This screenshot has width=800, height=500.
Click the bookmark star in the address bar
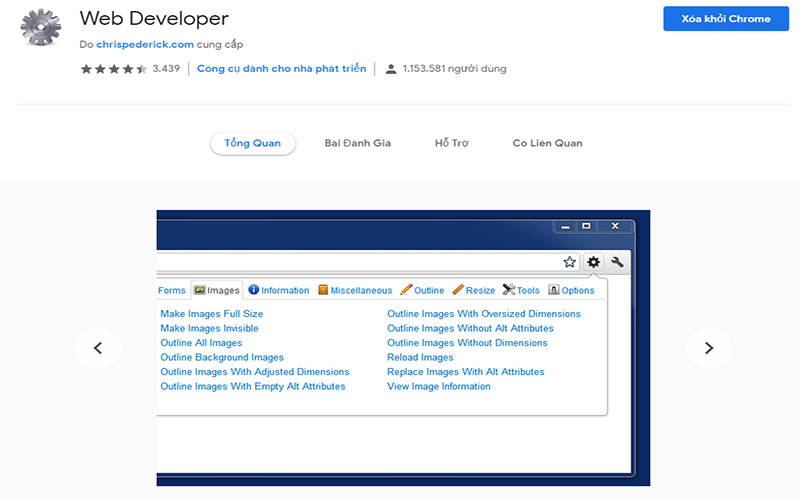coord(569,262)
